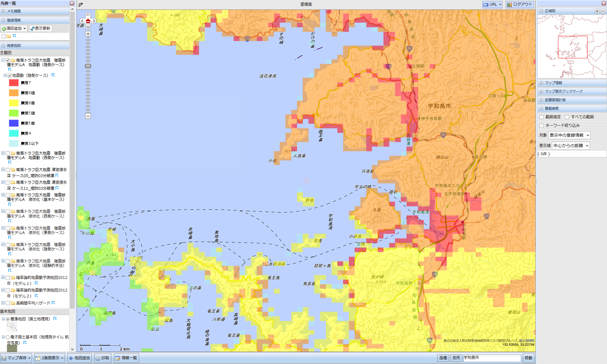Toggle the checkbox under 項目追加
The width and height of the screenshot is (607, 364).
[3, 36]
